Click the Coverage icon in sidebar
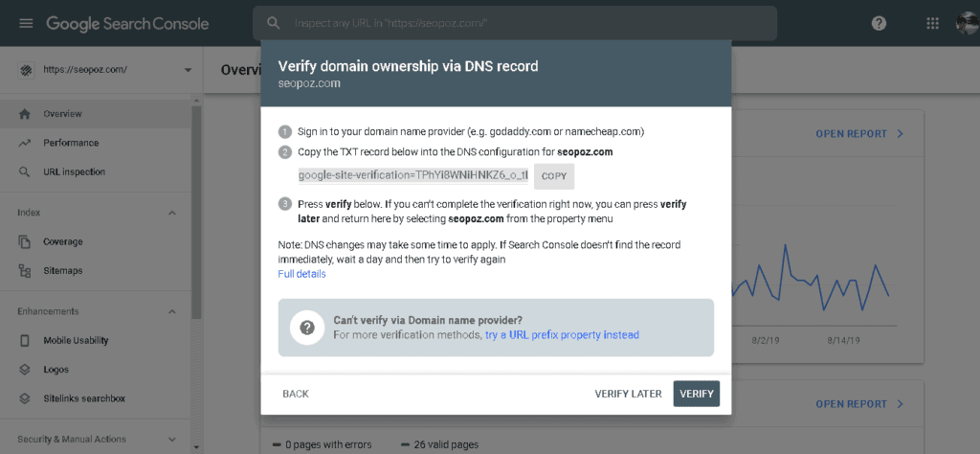This screenshot has height=454, width=980. tap(25, 242)
